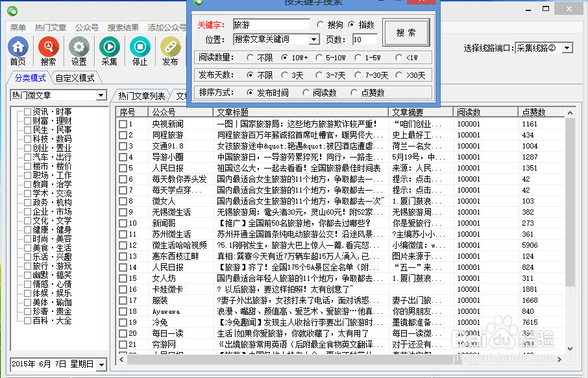The image size is (588, 378).
Task: Click the 公众号 column header
Action: click(181, 112)
